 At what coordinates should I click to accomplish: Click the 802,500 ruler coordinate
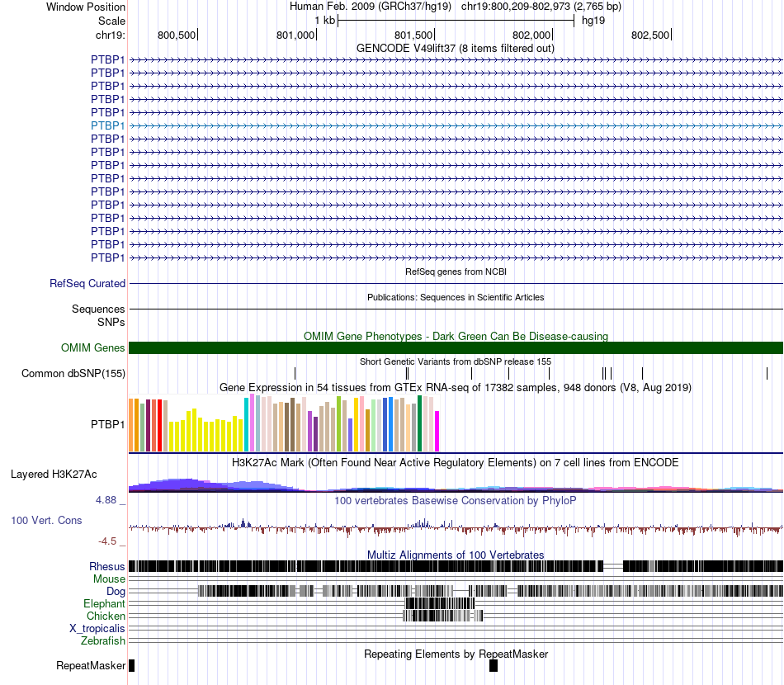[650, 35]
